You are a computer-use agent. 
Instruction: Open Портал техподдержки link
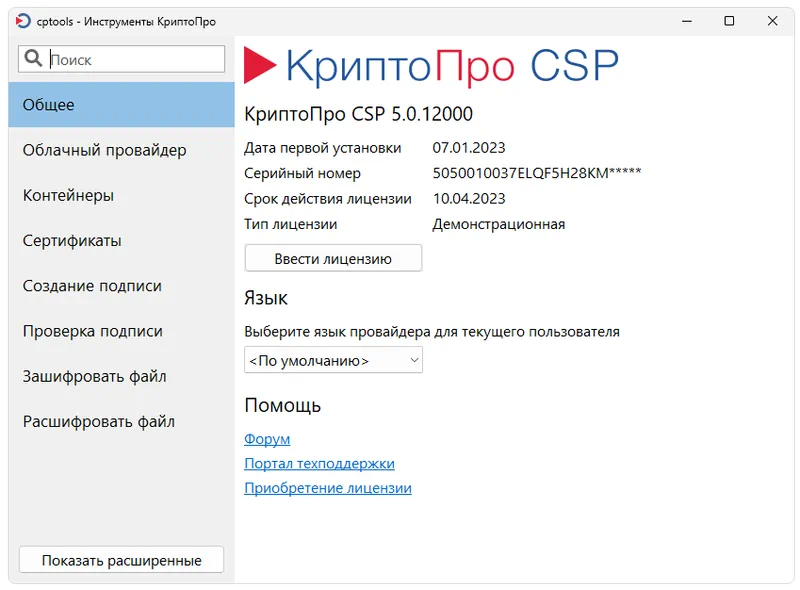319,463
